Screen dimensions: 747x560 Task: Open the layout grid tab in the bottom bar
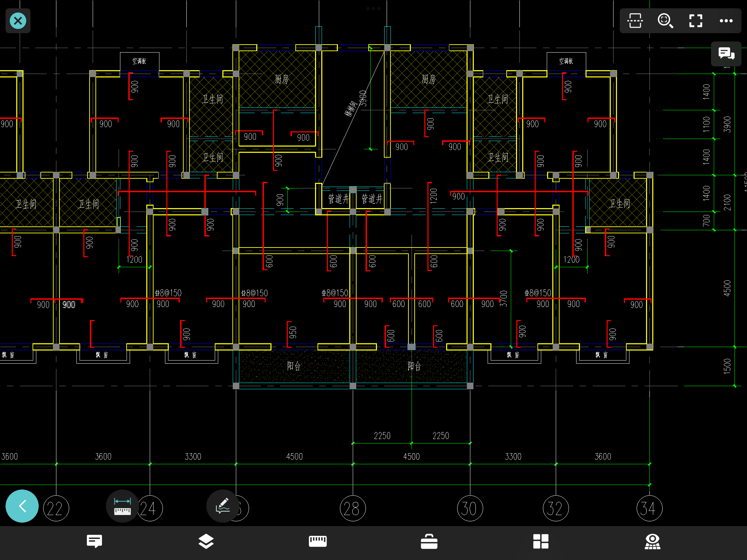point(541,541)
